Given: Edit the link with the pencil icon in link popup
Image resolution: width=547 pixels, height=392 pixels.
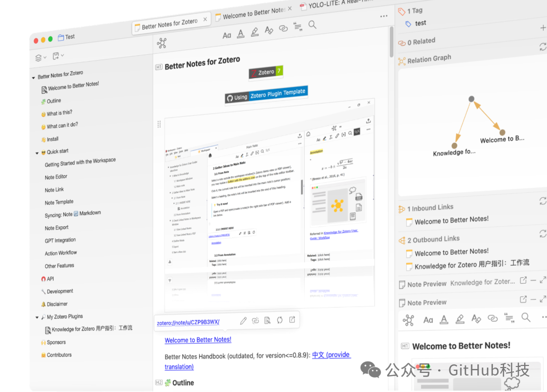Looking at the screenshot, I should click(243, 320).
